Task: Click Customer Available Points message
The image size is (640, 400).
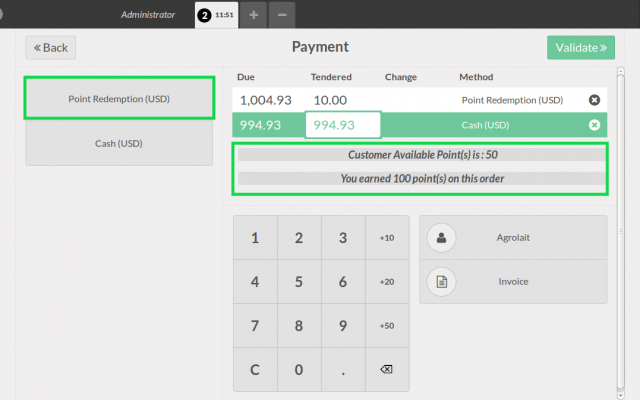Action: (x=422, y=155)
